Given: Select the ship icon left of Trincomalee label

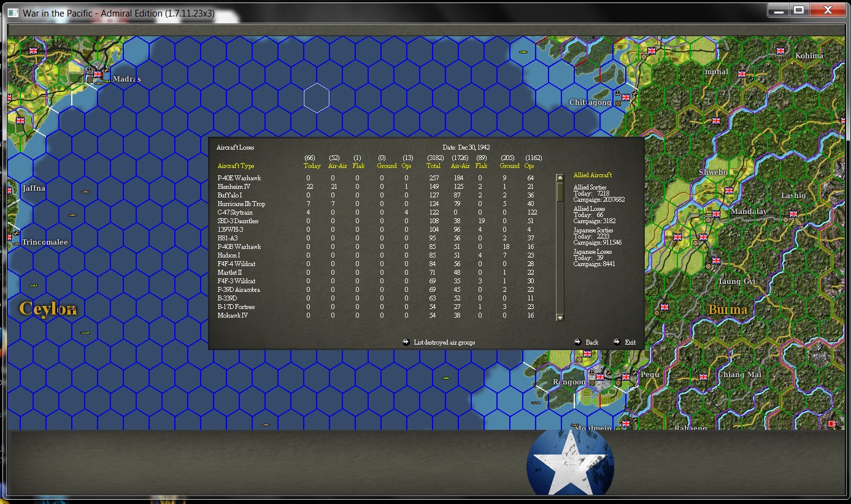Looking at the screenshot, I should [x=16, y=243].
